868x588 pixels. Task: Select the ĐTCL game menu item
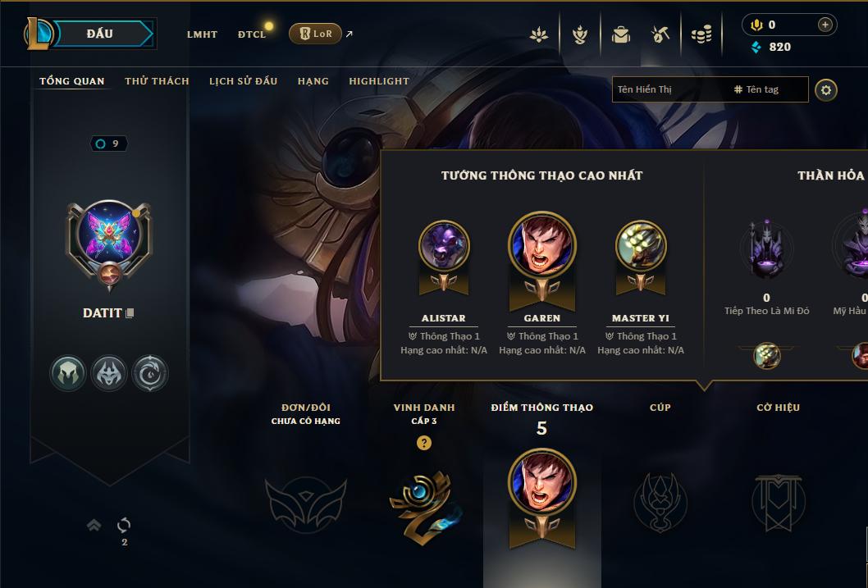coord(252,34)
